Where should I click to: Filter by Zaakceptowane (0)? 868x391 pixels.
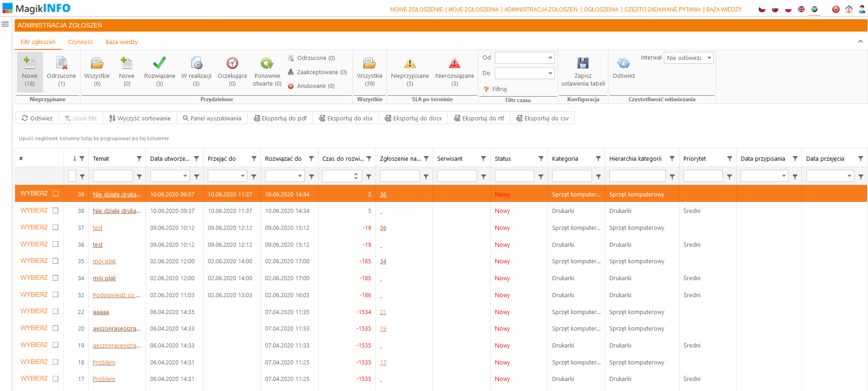pos(317,72)
